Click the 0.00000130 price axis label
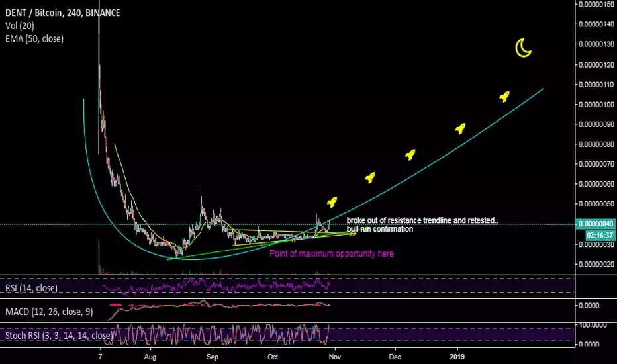The image size is (617, 364). pyautogui.click(x=596, y=44)
